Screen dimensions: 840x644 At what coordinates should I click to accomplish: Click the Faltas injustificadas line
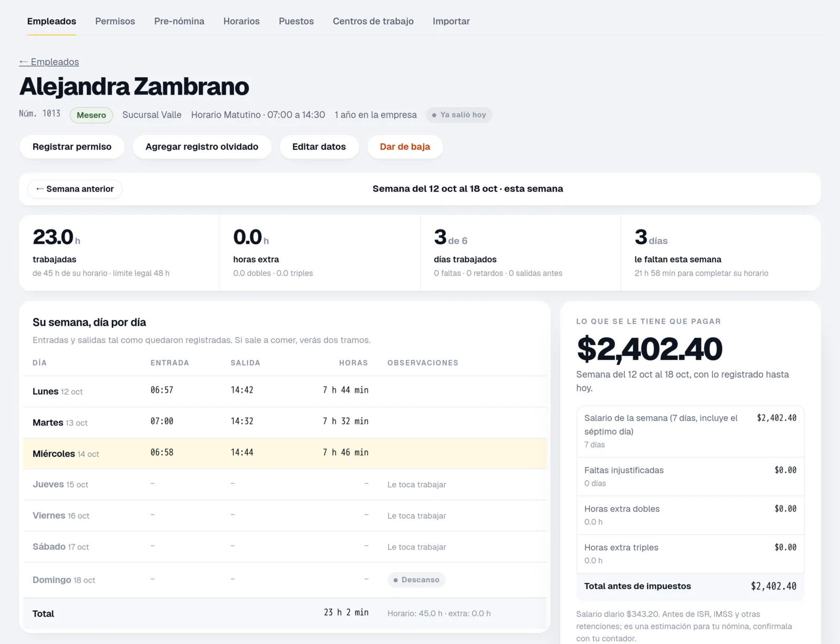point(690,476)
